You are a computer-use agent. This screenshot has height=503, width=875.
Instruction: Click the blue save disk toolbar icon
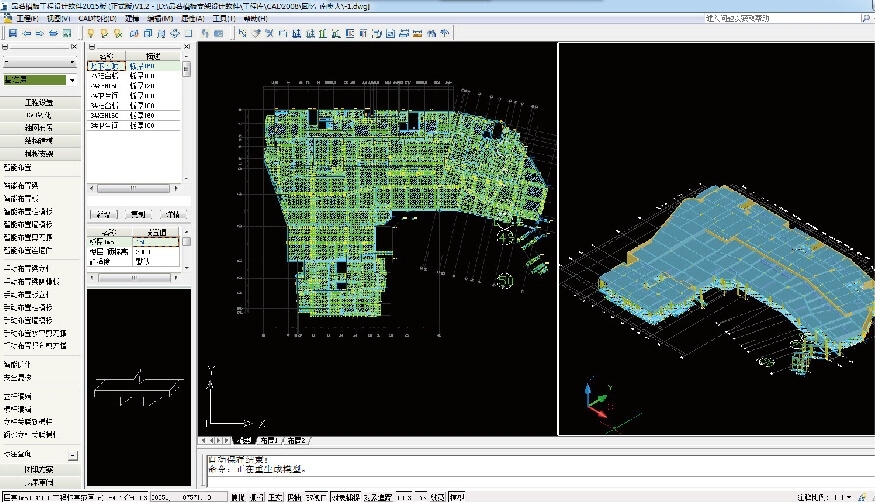(x=12, y=33)
